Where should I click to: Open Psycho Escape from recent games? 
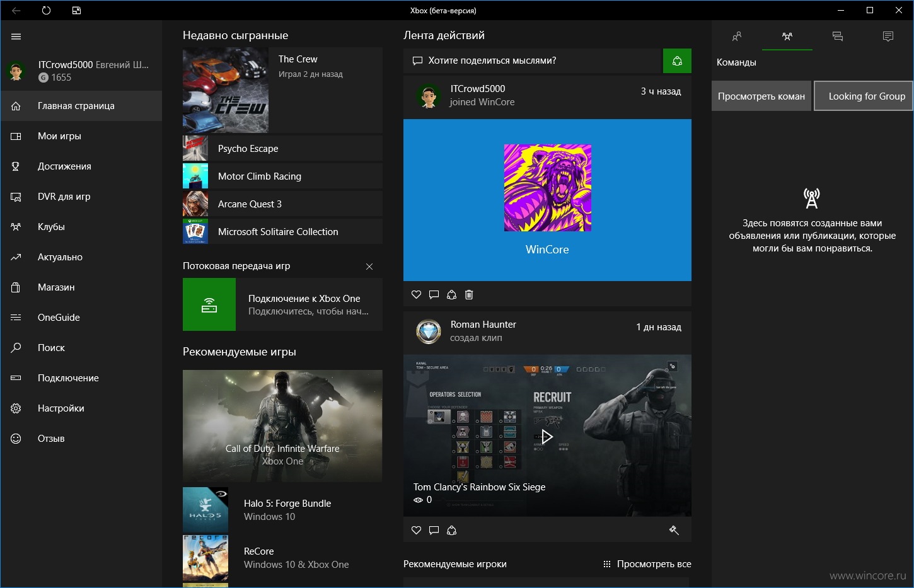282,149
